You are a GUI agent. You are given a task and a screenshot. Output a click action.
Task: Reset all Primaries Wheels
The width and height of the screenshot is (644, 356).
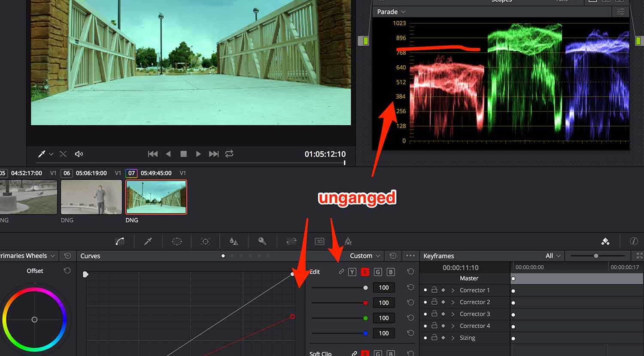tap(67, 256)
